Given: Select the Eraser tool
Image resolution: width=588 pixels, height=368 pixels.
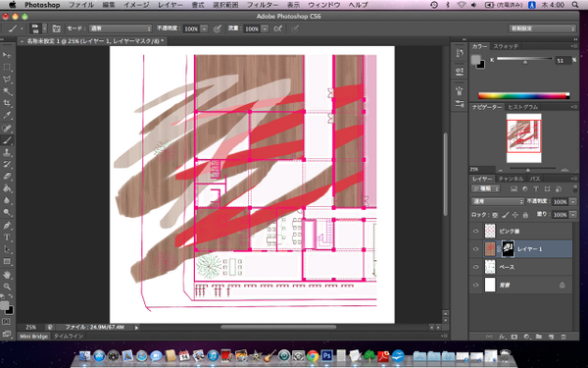Looking at the screenshot, I should coord(7,176).
